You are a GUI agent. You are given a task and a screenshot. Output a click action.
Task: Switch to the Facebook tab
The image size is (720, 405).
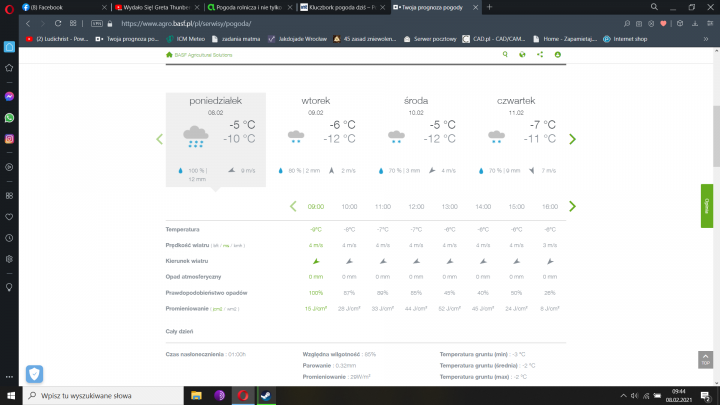click(x=63, y=7)
